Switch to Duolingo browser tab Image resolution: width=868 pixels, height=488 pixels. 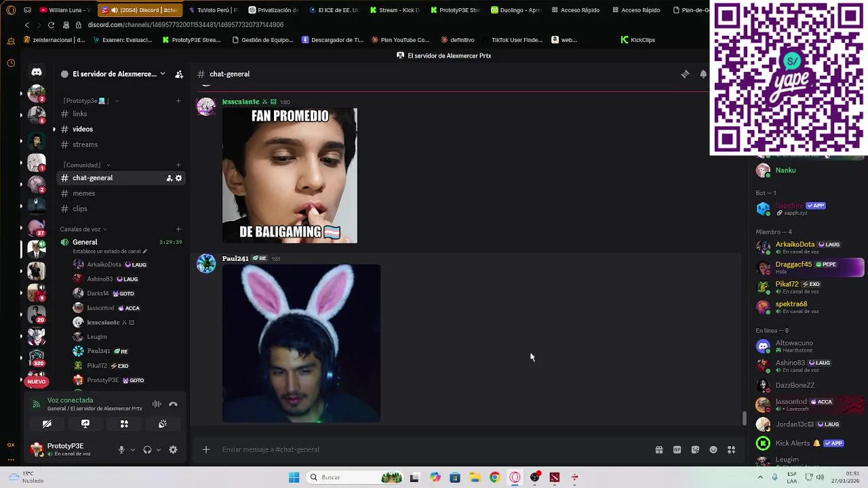click(x=516, y=10)
